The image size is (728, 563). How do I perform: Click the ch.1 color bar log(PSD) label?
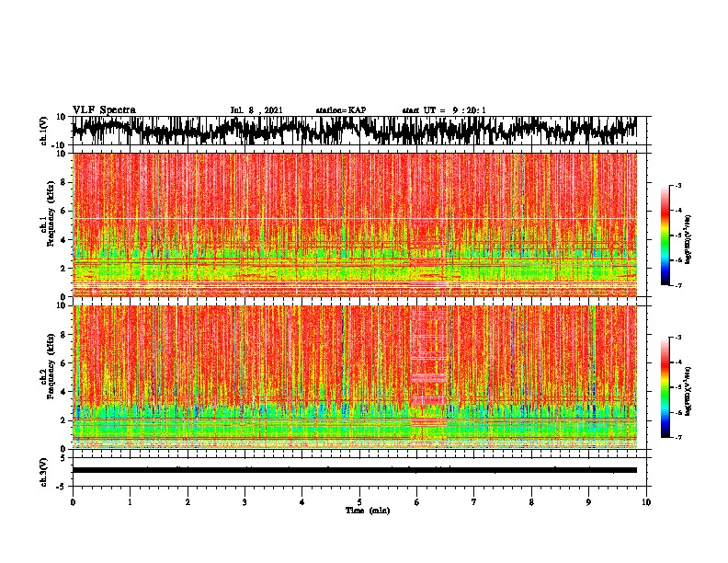pyautogui.click(x=688, y=240)
